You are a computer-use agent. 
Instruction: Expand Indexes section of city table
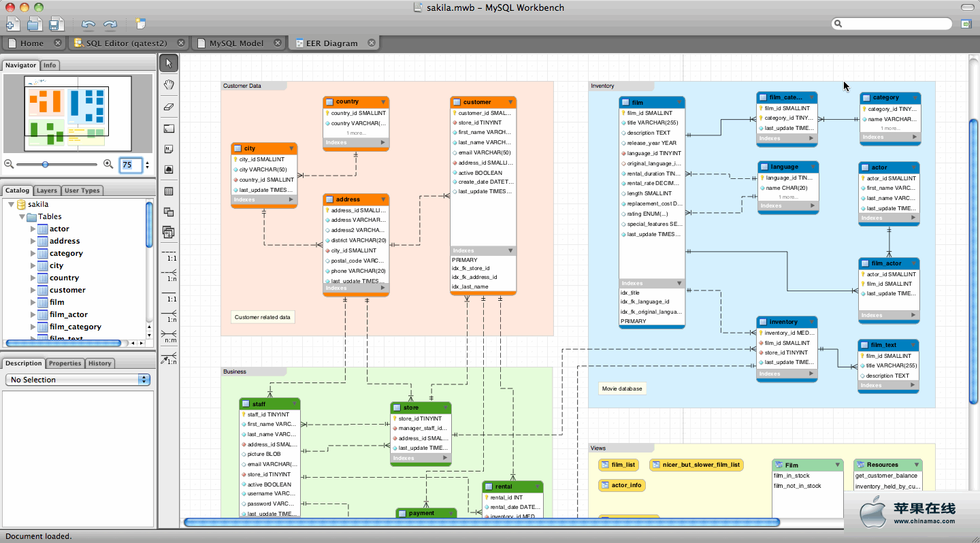coord(291,200)
